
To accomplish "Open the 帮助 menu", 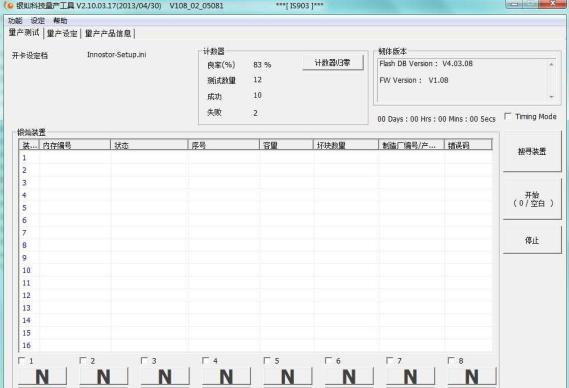I will [60, 21].
